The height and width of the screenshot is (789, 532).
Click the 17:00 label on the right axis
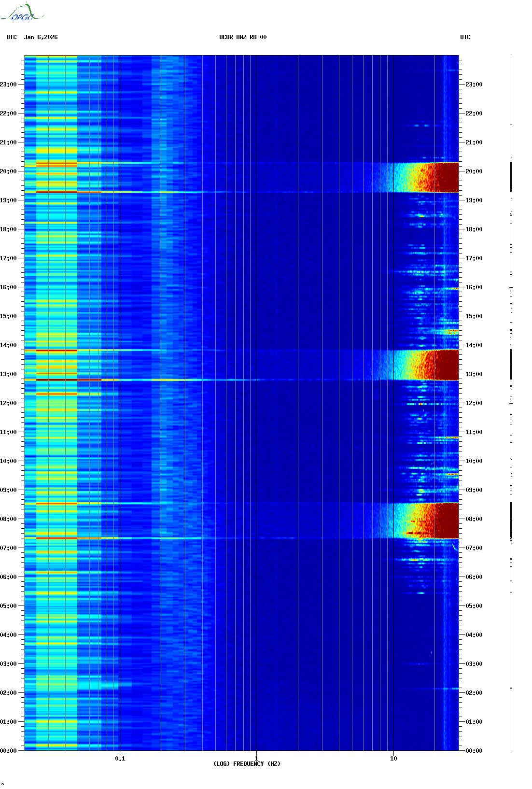pos(474,258)
